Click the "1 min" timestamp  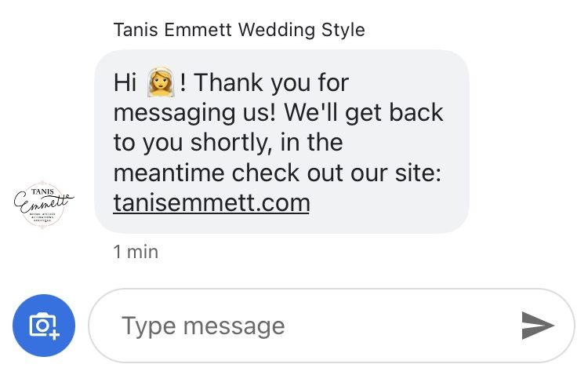coord(136,252)
